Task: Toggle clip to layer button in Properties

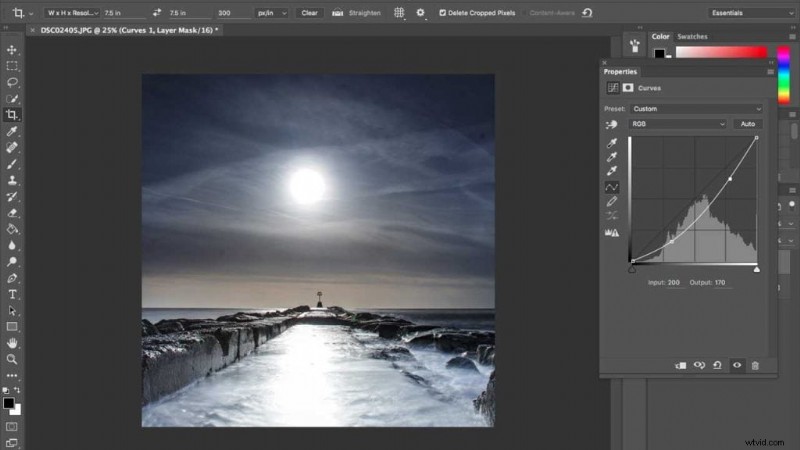Action: [680, 365]
